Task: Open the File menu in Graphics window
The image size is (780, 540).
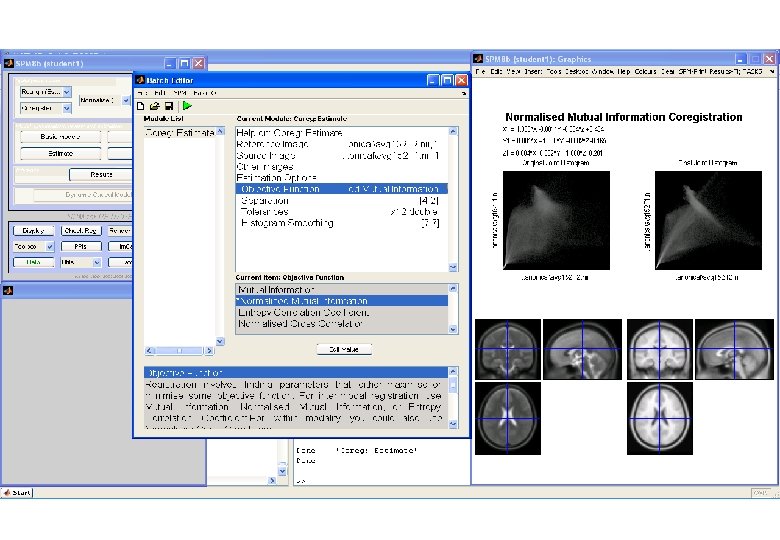Action: [x=480, y=72]
